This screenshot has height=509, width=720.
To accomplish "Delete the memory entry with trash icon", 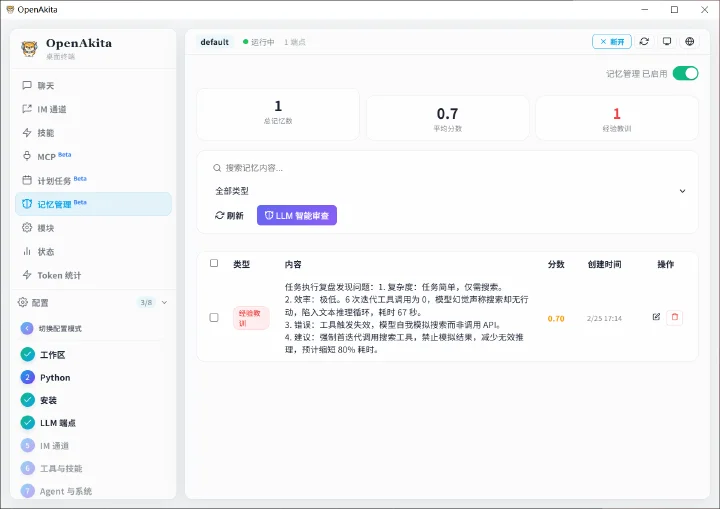I will click(x=675, y=317).
